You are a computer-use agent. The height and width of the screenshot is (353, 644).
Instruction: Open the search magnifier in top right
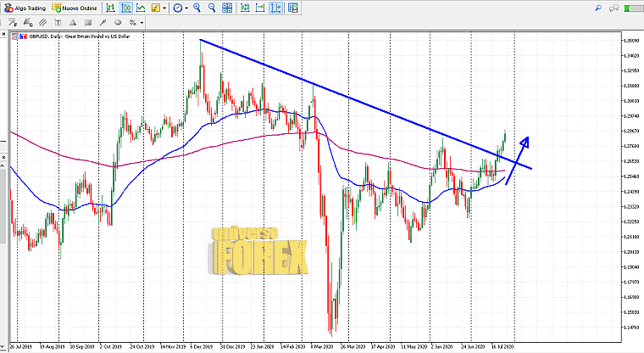(599, 8)
